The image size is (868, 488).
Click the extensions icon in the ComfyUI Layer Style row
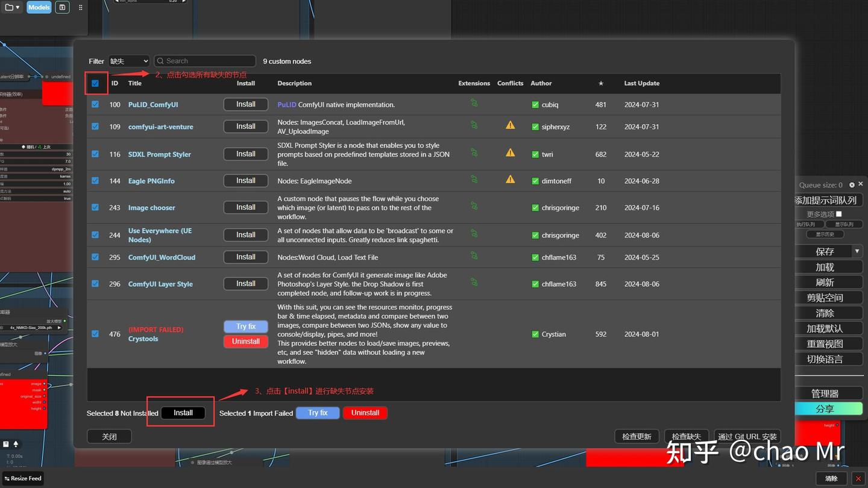[x=474, y=282]
